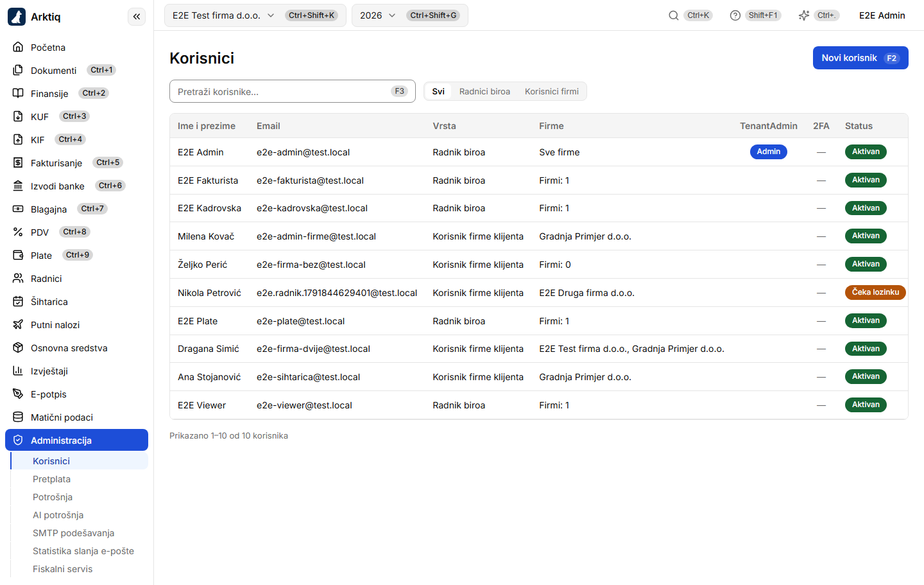
Task: Click the Šihtarica calendar icon
Action: point(18,301)
